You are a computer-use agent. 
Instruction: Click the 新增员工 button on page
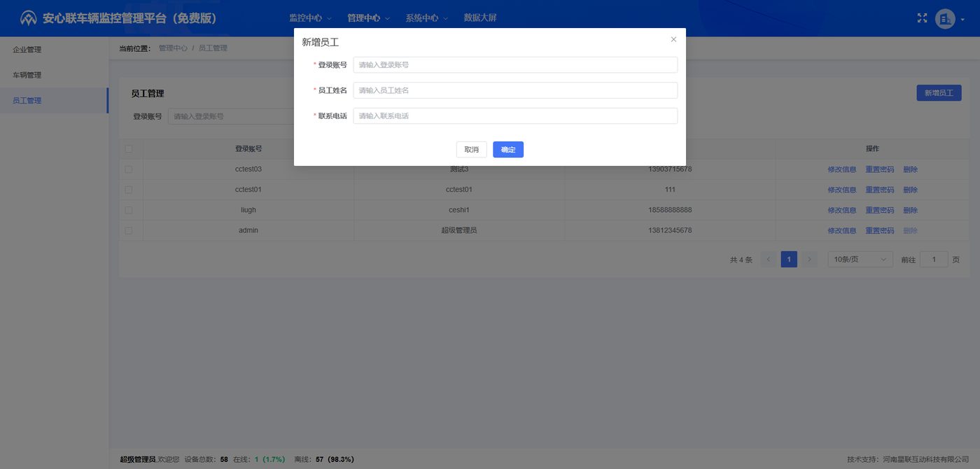939,93
